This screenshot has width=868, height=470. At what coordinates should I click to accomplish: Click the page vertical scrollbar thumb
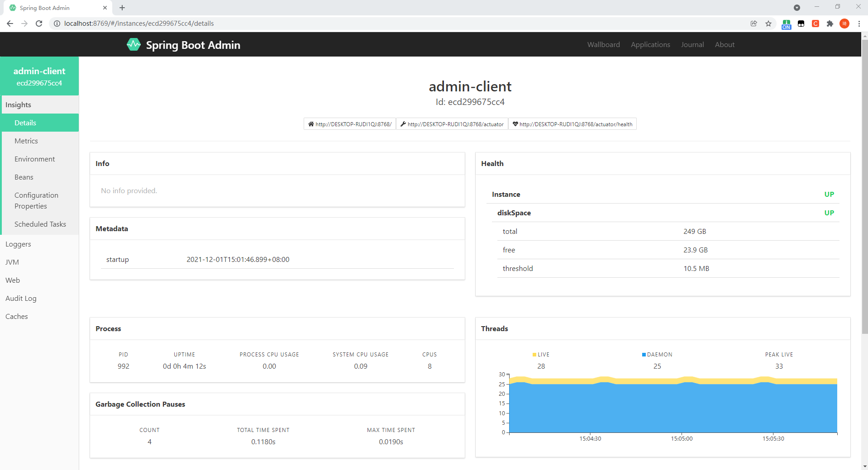coord(864,186)
